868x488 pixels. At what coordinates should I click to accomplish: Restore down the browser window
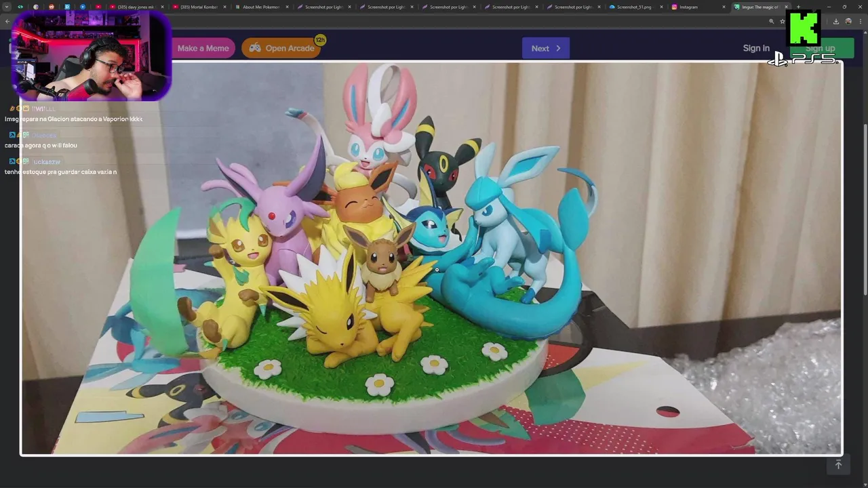coord(844,7)
